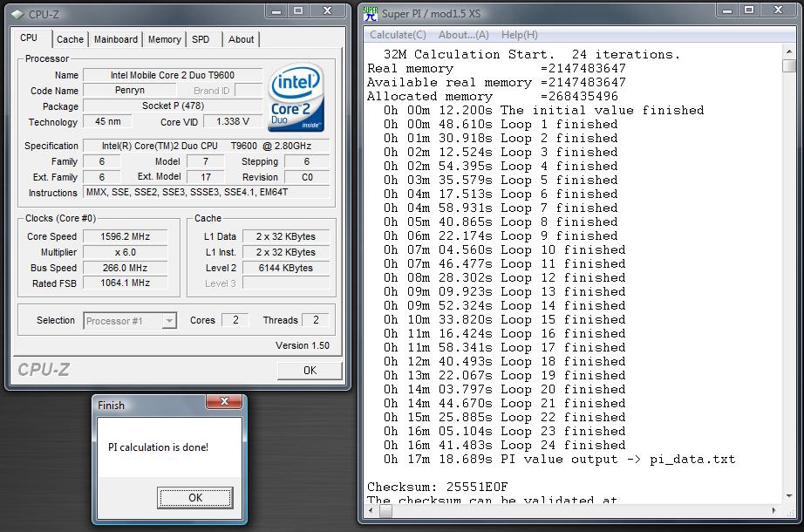The image size is (804, 532).
Task: Click the Multiplier value x 6.0
Action: (125, 252)
